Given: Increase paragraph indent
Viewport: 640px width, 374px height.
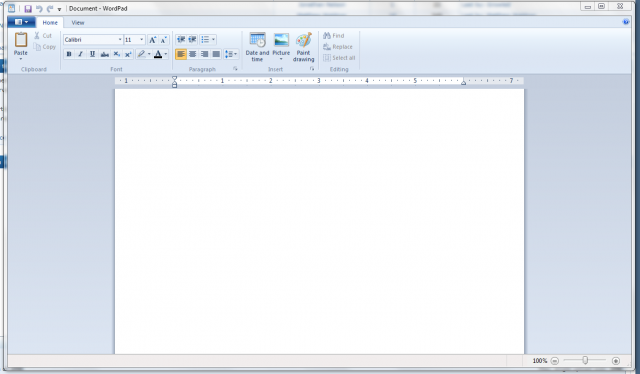Looking at the screenshot, I should point(192,40).
